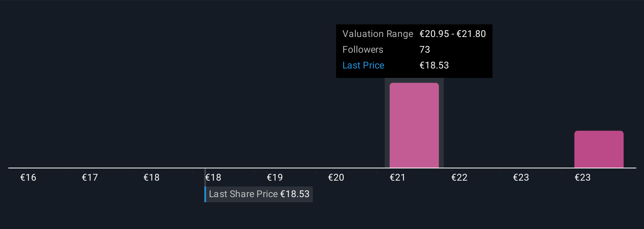
Task: Click the Valuation Range label in tooltip
Action: 377,34
